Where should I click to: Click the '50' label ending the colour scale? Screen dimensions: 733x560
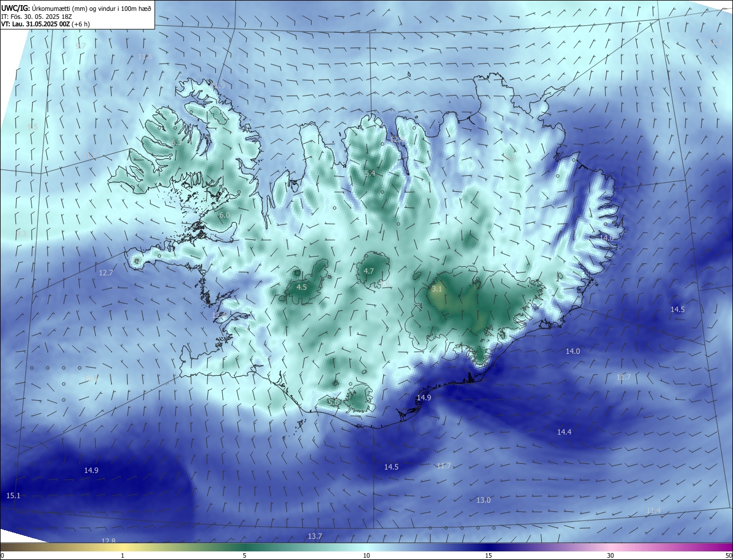coord(728,555)
